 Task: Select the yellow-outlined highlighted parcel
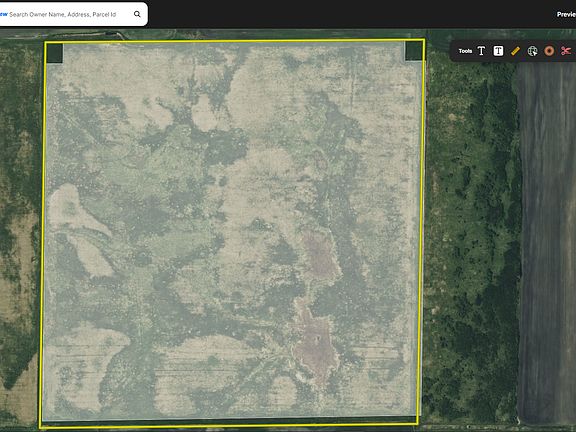pyautogui.click(x=231, y=234)
